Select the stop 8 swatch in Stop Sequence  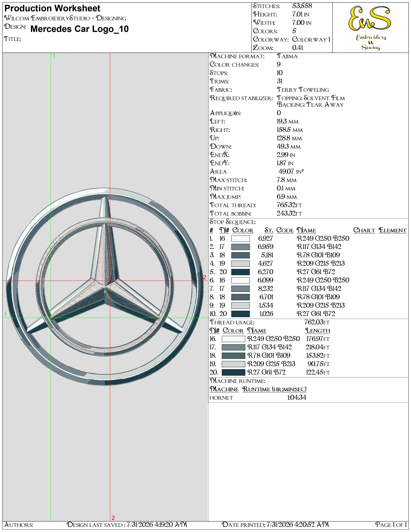(240, 297)
